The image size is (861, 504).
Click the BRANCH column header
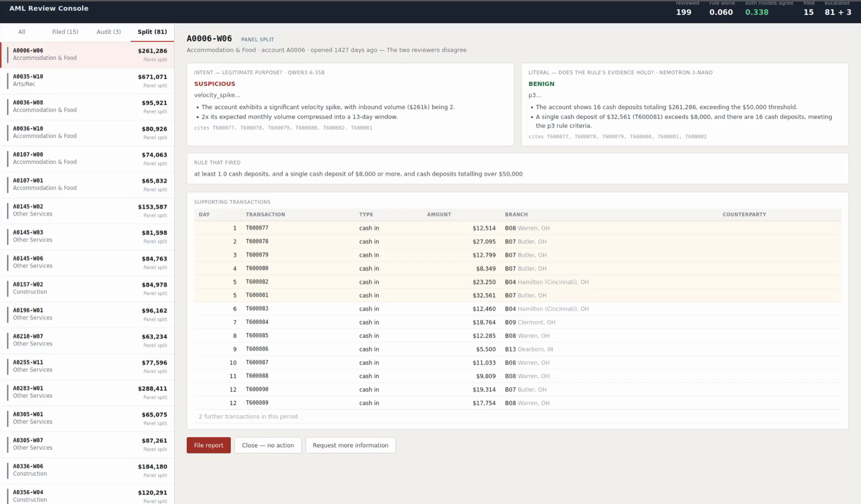(x=516, y=215)
